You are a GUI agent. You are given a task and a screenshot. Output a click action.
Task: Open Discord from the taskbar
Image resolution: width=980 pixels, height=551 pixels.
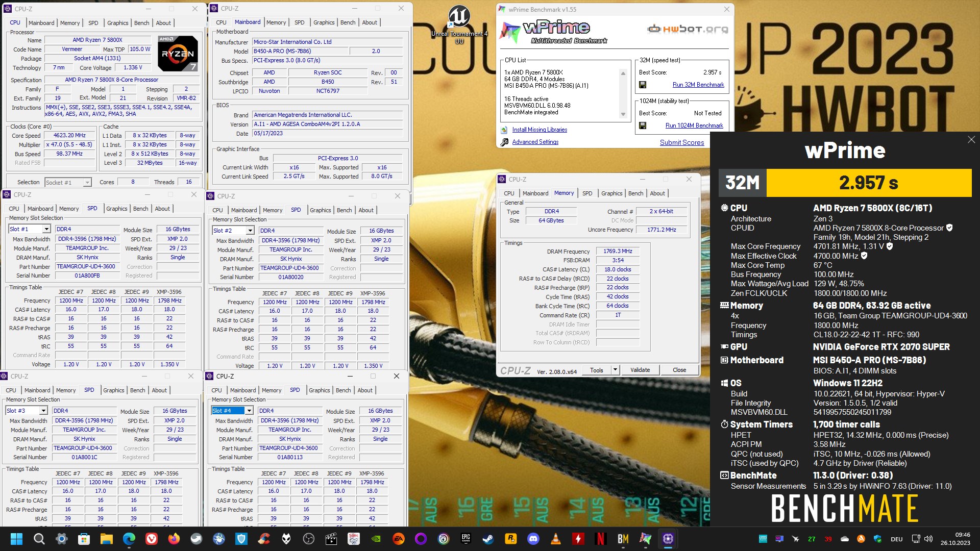(x=533, y=539)
